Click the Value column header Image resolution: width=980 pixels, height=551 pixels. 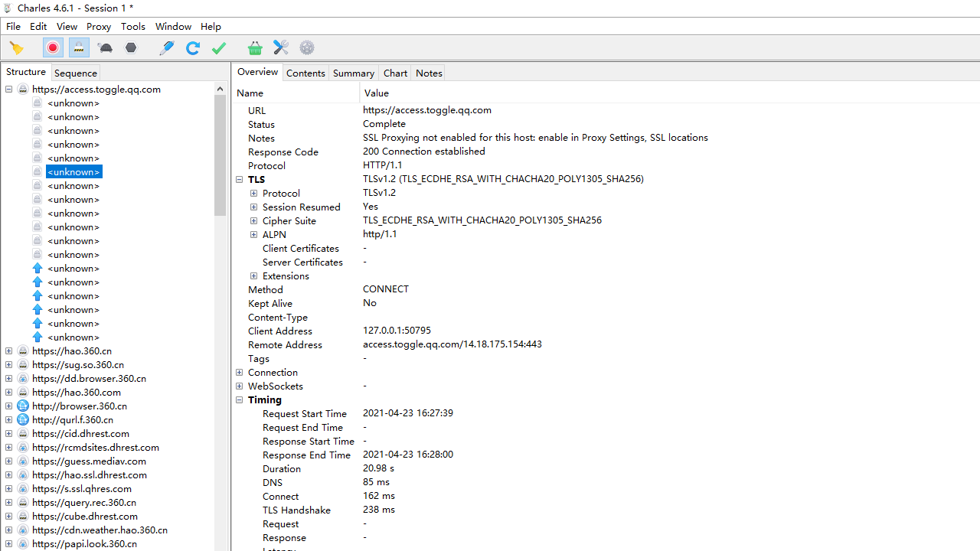click(x=376, y=93)
